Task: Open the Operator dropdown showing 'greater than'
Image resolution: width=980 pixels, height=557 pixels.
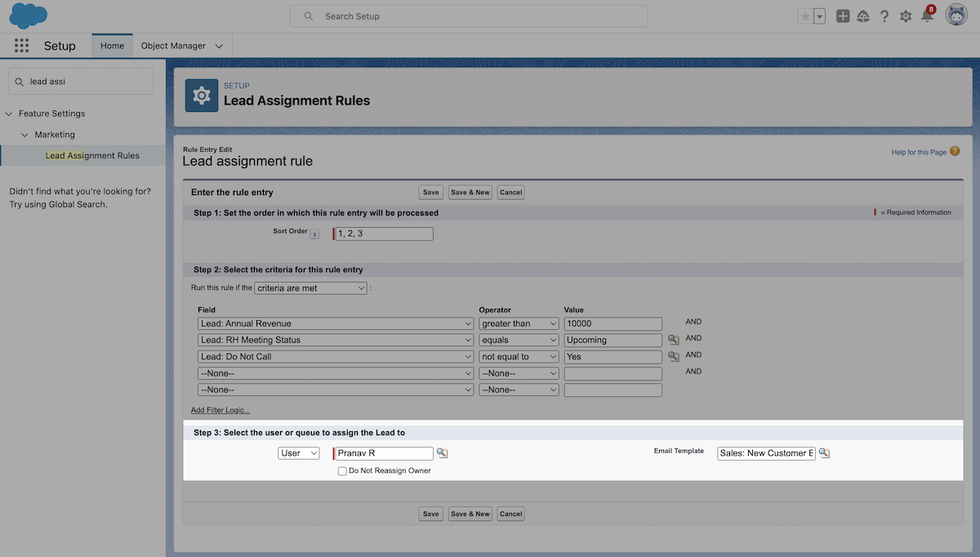Action: [519, 323]
